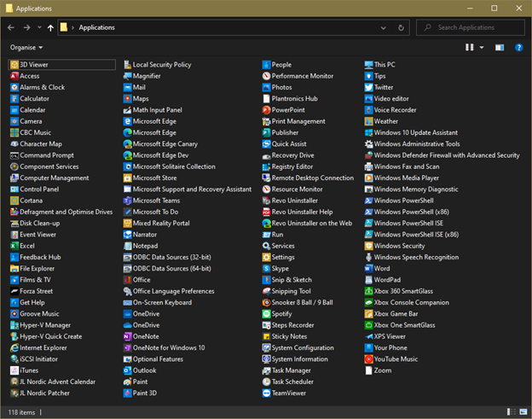Select the Windows Security icon
Screen dimensions: 532x419
tap(369, 246)
